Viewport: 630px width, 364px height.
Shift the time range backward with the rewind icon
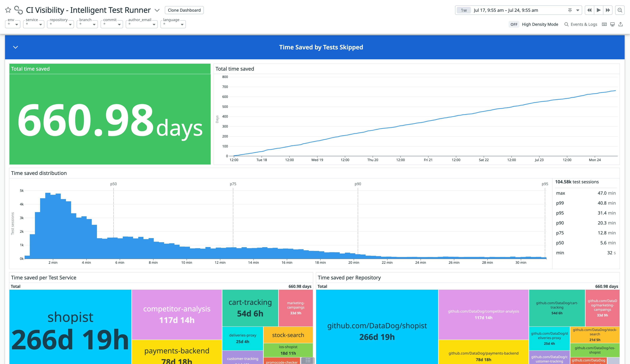click(x=589, y=10)
